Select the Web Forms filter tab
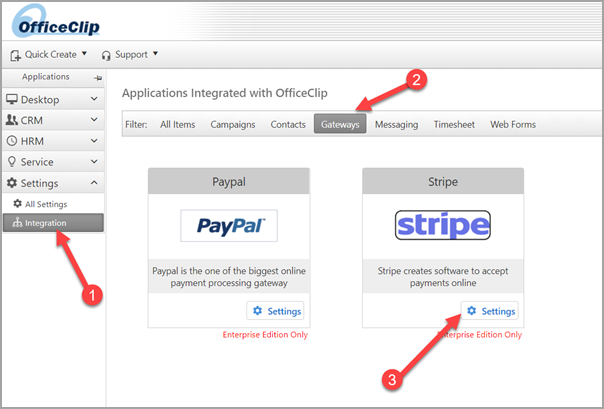 pyautogui.click(x=513, y=124)
